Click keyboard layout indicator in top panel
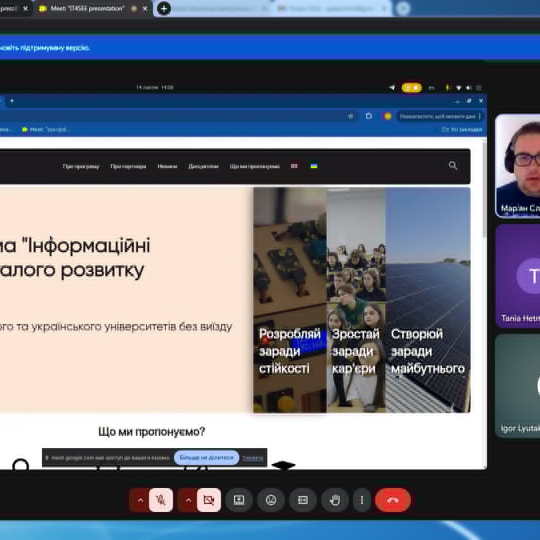Image resolution: width=540 pixels, height=540 pixels. click(431, 88)
